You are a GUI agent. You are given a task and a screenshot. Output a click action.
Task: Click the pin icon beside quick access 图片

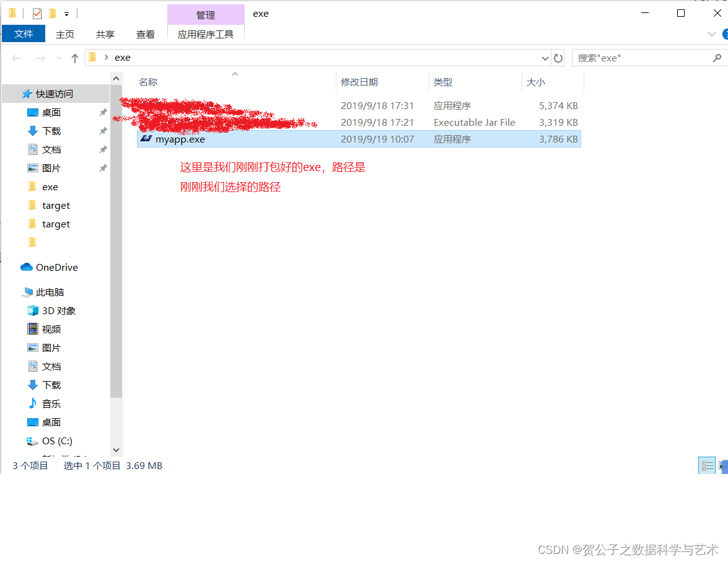[103, 168]
